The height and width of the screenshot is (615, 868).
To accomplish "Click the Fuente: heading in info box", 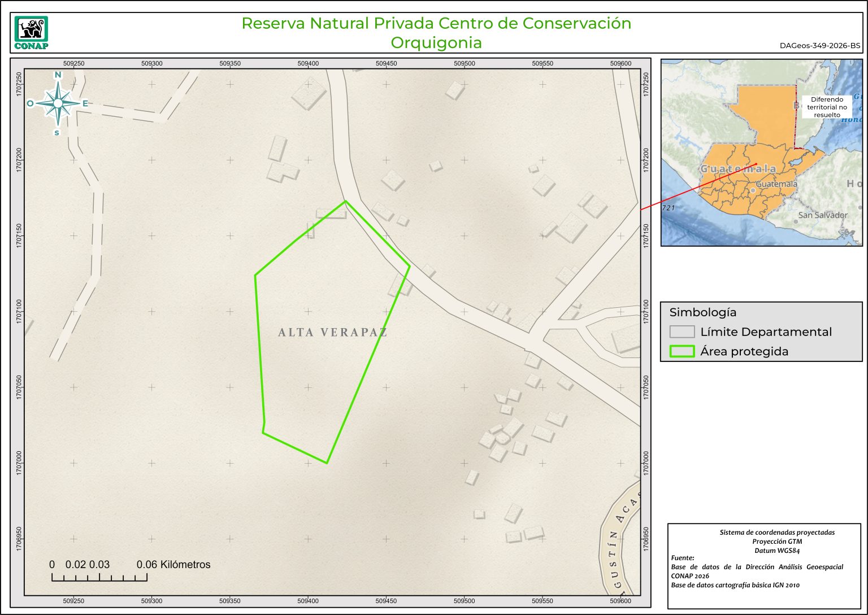I will [683, 558].
